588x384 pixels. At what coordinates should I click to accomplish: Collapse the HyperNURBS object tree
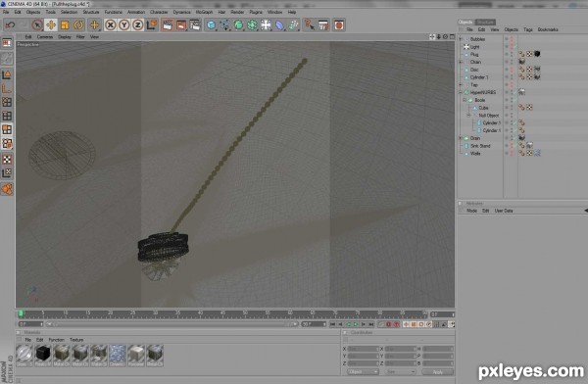(x=461, y=92)
